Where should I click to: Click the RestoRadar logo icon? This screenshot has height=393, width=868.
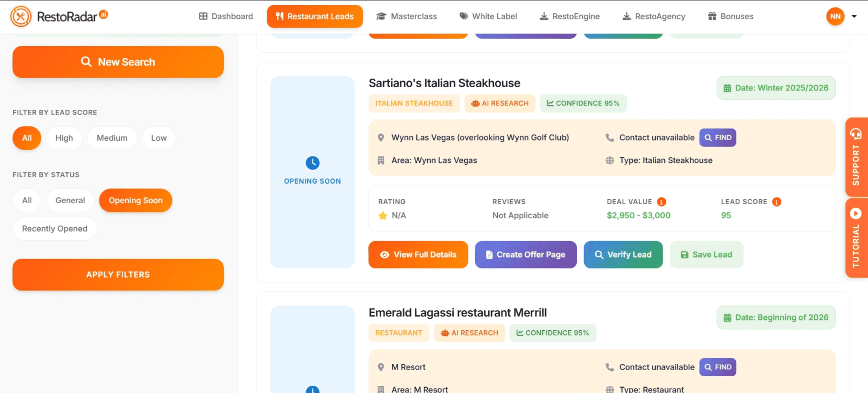(21, 17)
